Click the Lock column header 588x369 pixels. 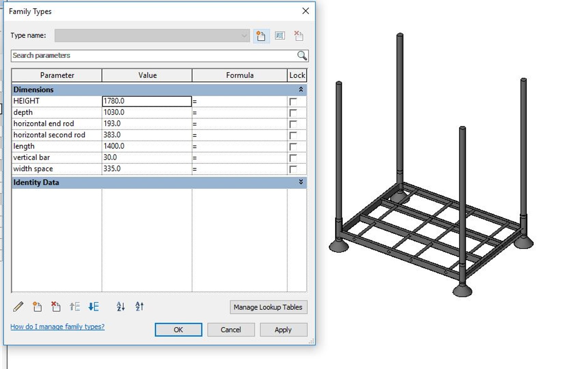[297, 75]
